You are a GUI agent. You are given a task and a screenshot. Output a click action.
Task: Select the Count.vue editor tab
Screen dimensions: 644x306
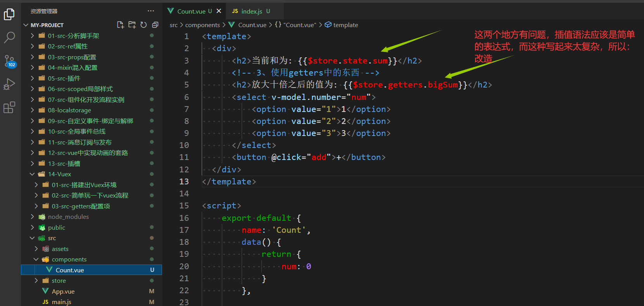click(x=192, y=11)
